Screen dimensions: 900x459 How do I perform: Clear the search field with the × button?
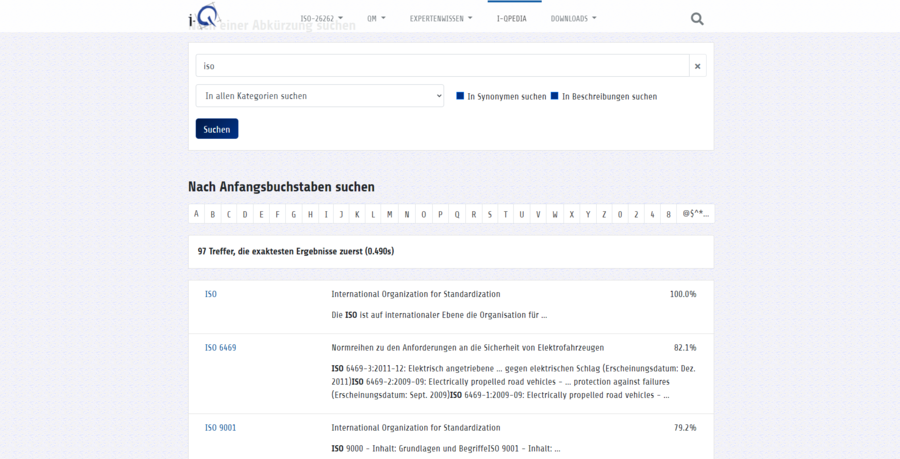(x=697, y=66)
